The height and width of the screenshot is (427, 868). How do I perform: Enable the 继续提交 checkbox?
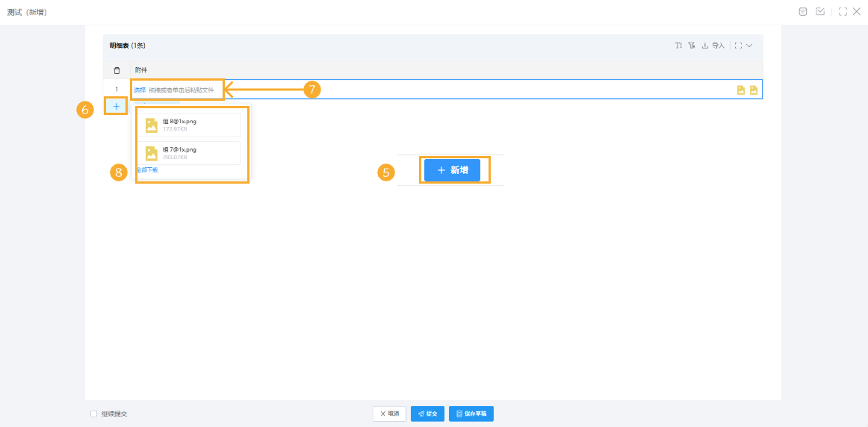click(93, 414)
